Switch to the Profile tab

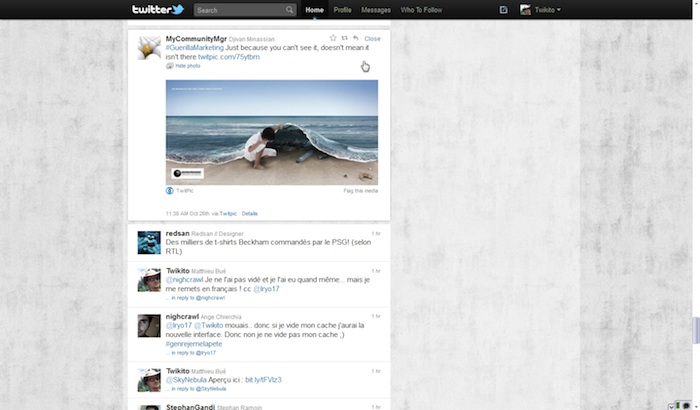pyautogui.click(x=342, y=10)
